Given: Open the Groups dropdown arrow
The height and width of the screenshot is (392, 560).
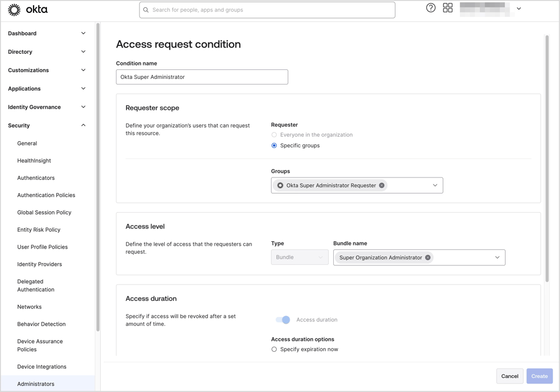Looking at the screenshot, I should tap(435, 185).
